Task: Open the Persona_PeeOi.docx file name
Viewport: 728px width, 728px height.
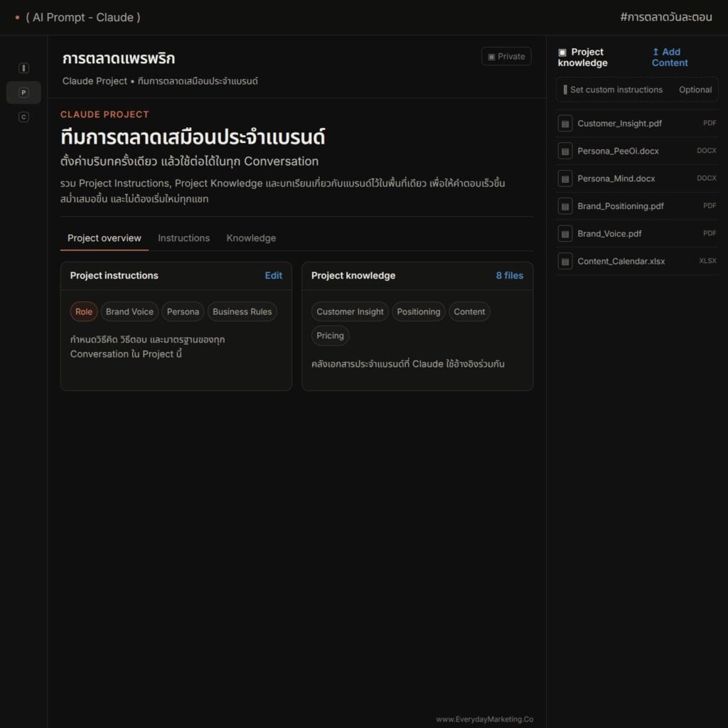Action: (x=618, y=151)
